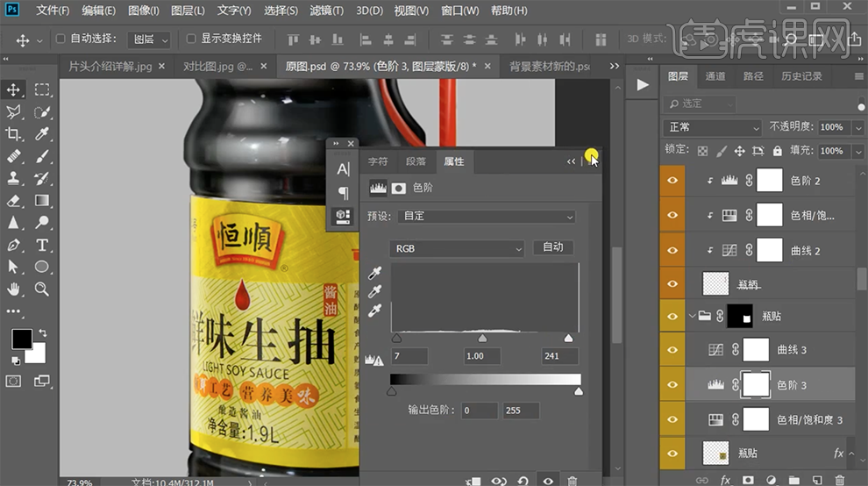Select the Pen tool

14,245
